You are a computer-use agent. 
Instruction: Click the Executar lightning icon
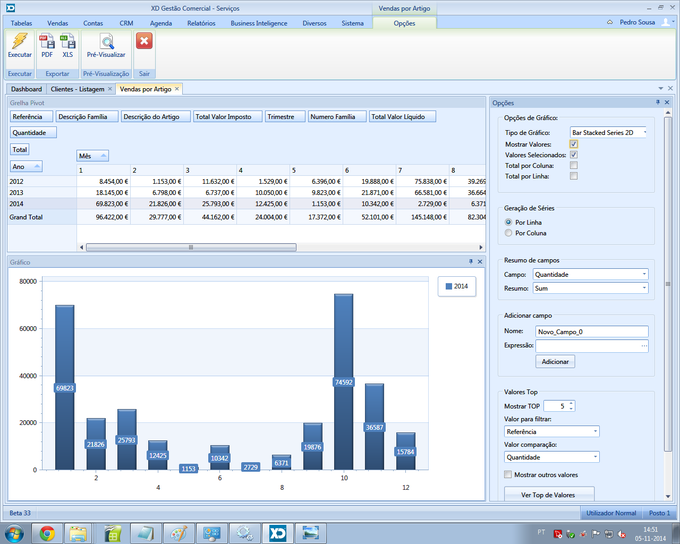tap(20, 42)
